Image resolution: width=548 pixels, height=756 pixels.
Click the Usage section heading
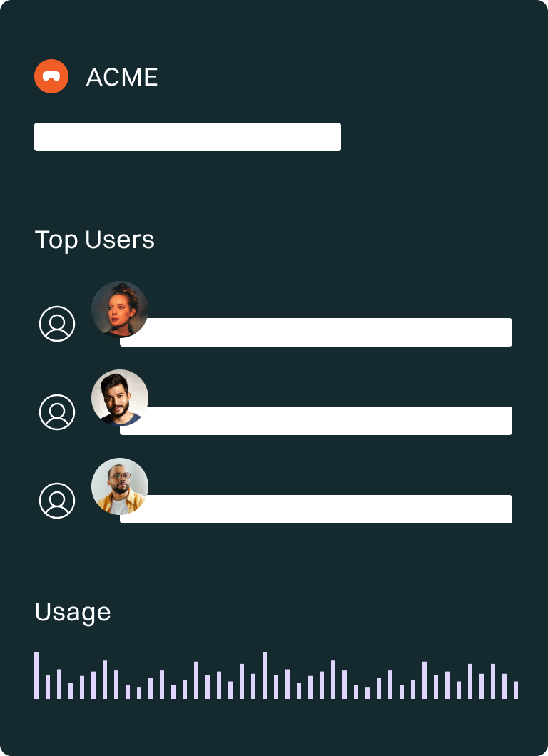tap(73, 613)
